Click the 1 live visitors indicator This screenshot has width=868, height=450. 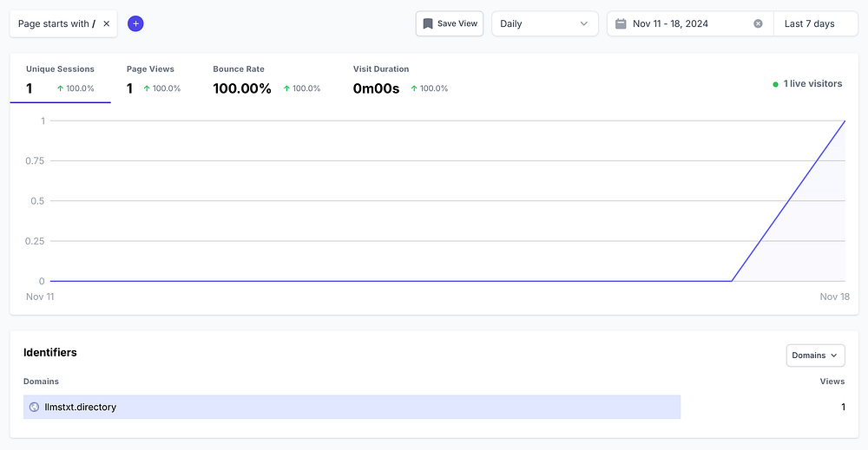point(807,84)
